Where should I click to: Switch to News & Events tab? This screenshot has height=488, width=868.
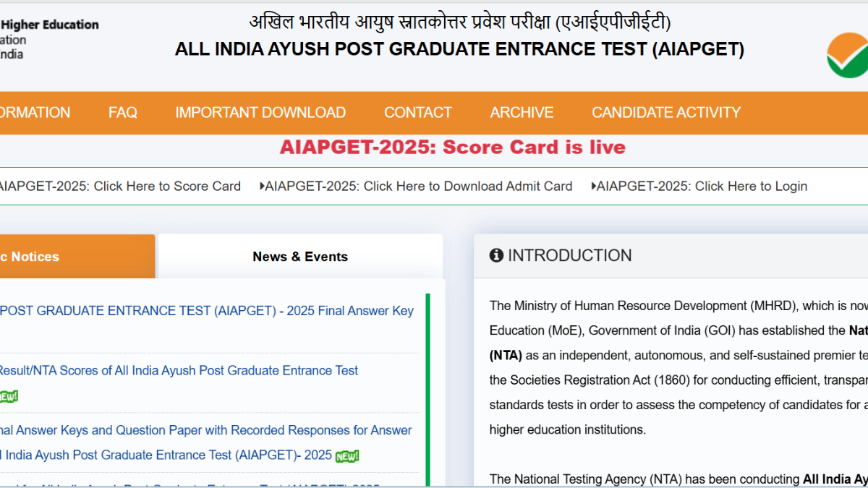pos(300,256)
